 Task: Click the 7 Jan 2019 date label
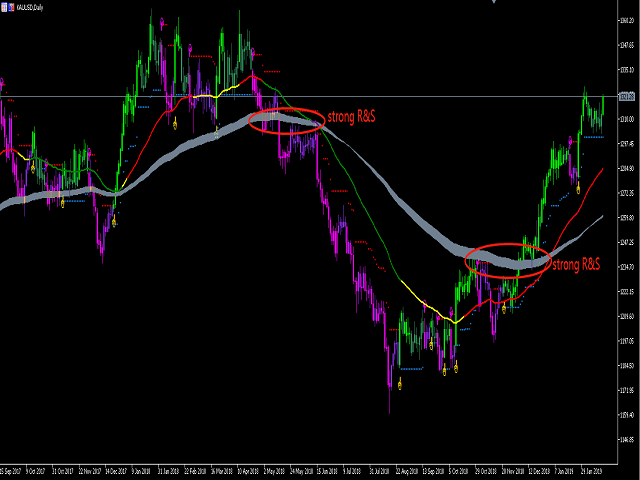564,471
